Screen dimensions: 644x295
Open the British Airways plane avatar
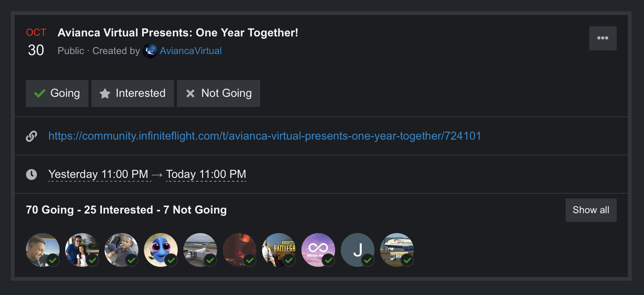[x=397, y=250]
